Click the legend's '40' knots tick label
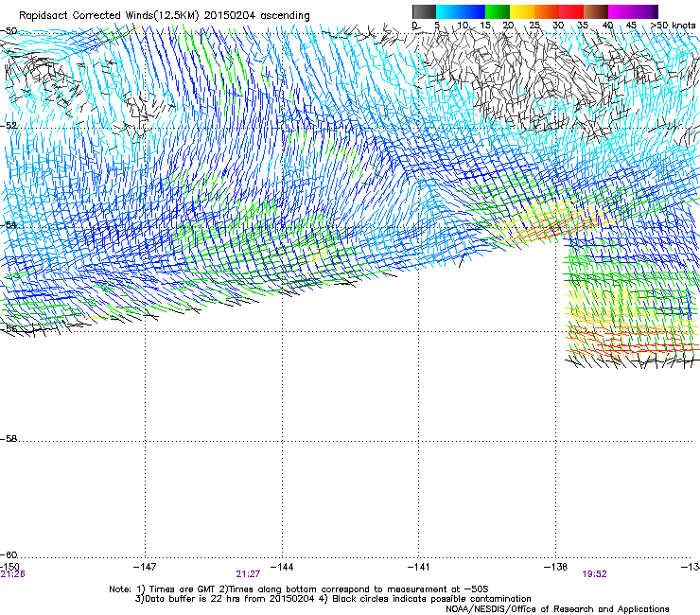 pyautogui.click(x=607, y=25)
